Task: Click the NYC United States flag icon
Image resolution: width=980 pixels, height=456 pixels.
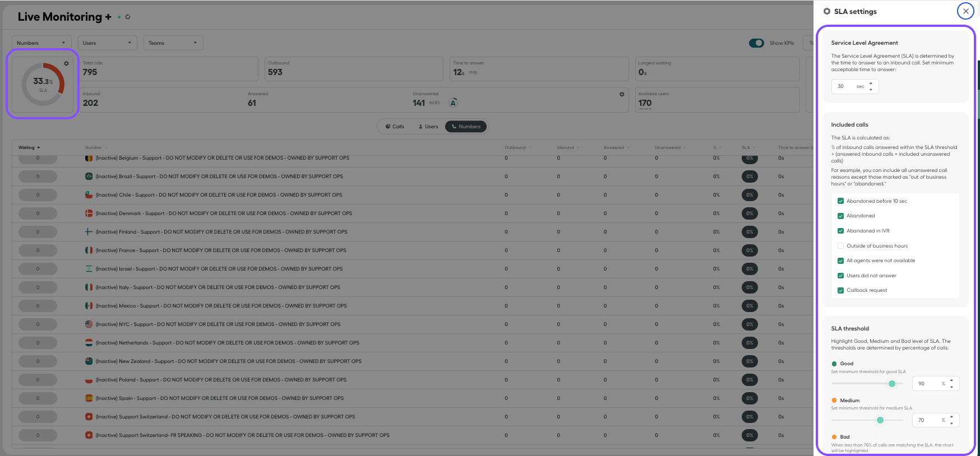Action: pyautogui.click(x=89, y=324)
